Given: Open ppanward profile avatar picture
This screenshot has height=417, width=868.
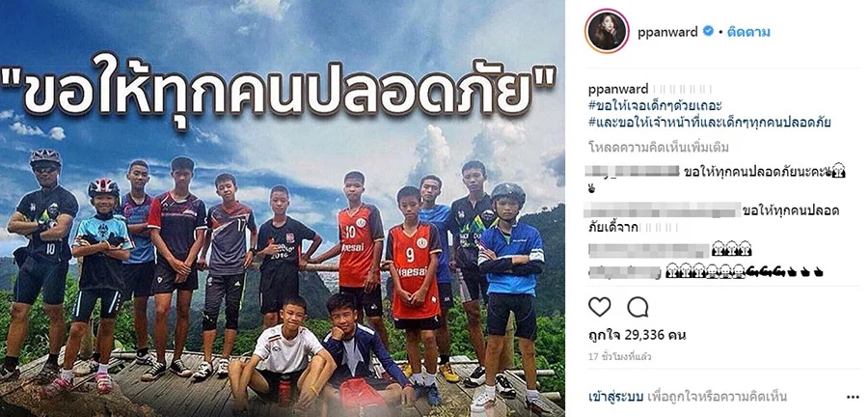Looking at the screenshot, I should click(x=608, y=31).
